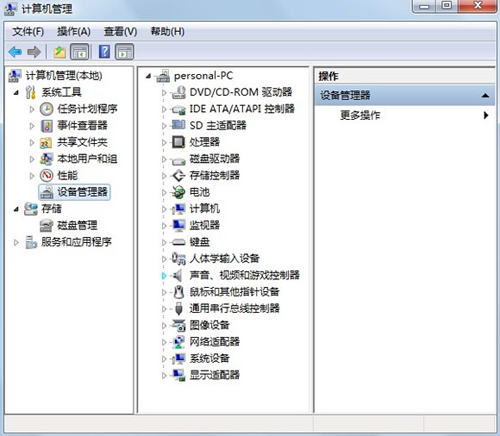This screenshot has width=500, height=436.
Task: Open the 更多操作 submenu arrow
Action: click(x=486, y=115)
